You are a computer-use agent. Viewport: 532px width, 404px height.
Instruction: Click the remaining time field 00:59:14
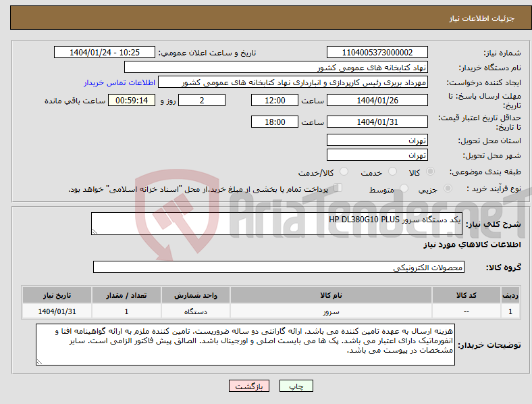[132, 100]
